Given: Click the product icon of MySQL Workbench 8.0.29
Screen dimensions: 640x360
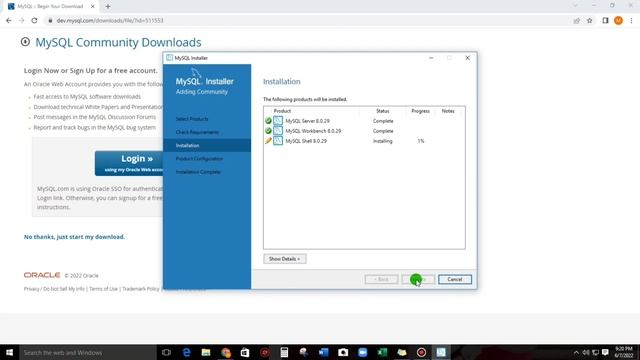Looking at the screenshot, I should [278, 131].
